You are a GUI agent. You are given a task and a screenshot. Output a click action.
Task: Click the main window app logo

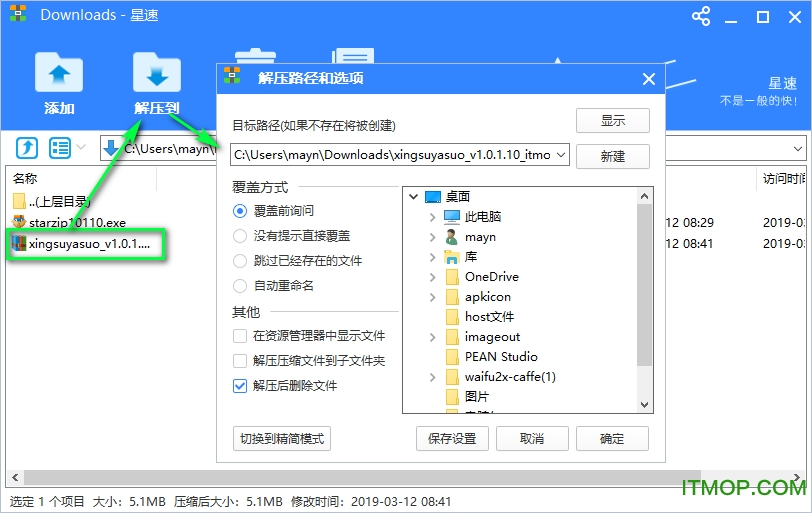(x=18, y=13)
